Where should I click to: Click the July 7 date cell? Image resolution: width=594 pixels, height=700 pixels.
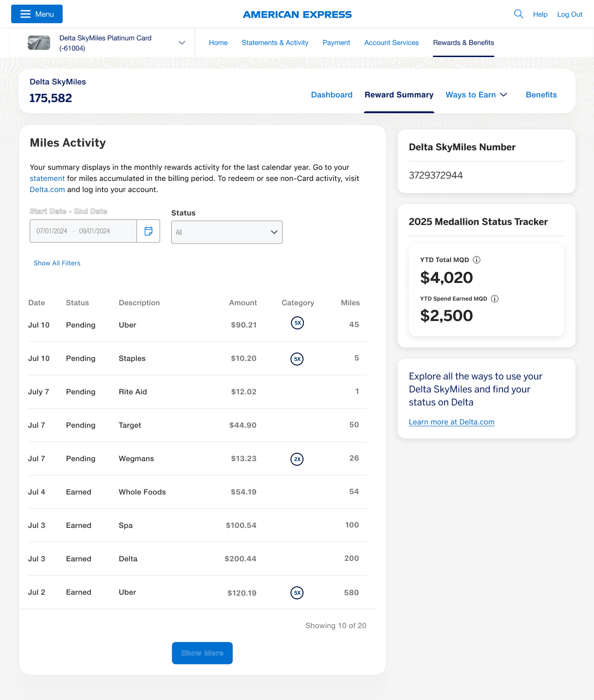[39, 392]
